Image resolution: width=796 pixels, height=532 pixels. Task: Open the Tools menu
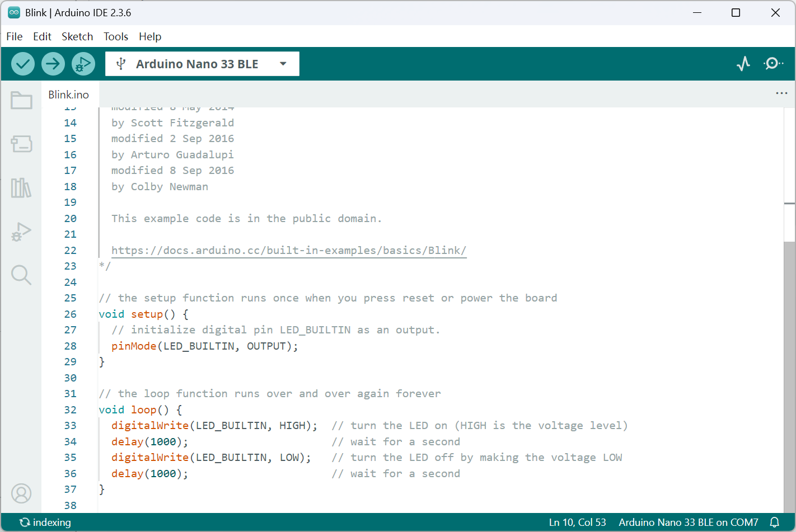point(116,36)
